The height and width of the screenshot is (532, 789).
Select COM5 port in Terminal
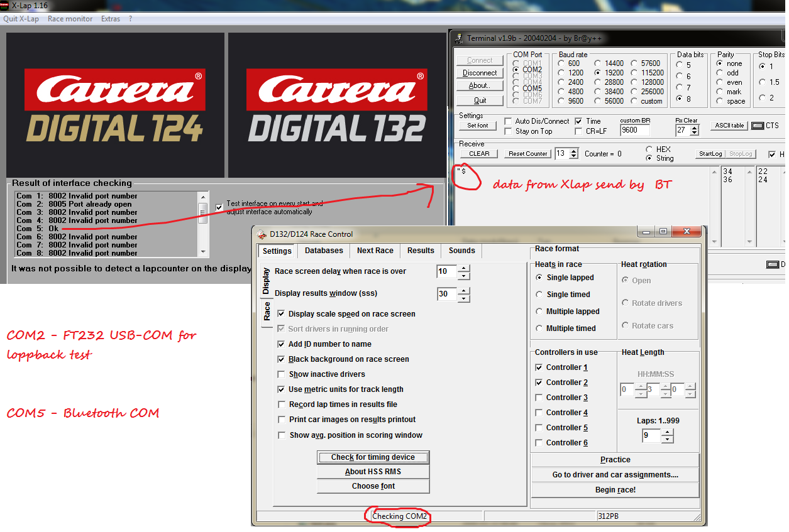[x=517, y=89]
